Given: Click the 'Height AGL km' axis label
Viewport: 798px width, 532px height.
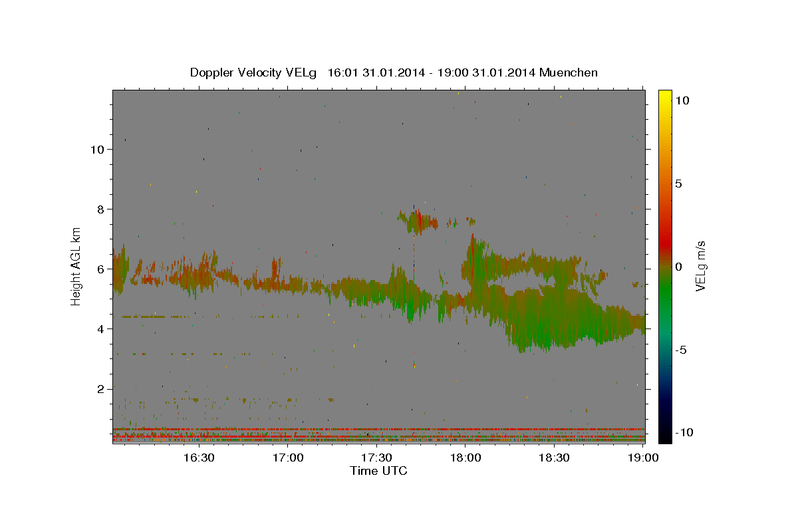Looking at the screenshot, I should (x=76, y=266).
